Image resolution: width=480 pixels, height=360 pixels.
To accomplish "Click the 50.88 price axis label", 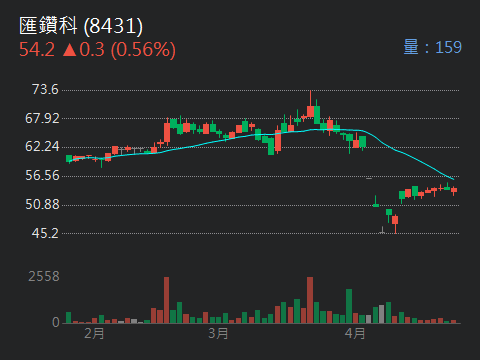I will coord(42,204).
